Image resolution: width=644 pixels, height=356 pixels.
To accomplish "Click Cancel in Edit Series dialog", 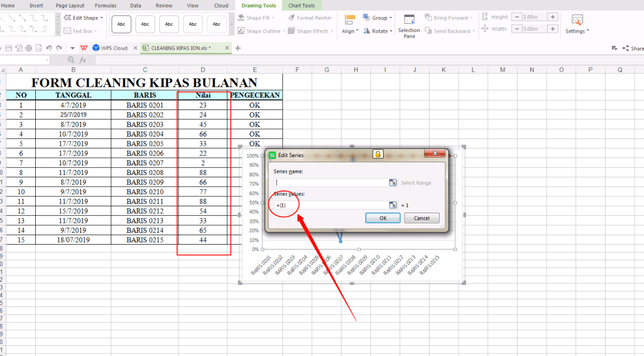I will (x=421, y=218).
